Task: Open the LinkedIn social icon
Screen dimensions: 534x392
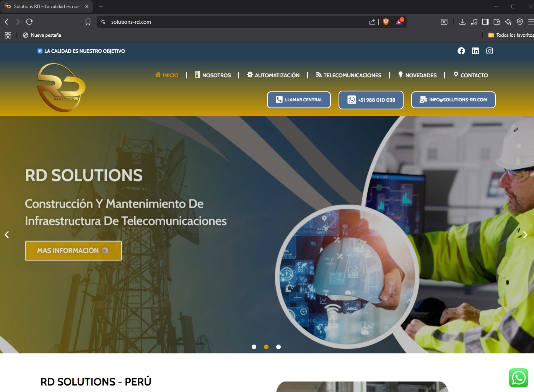Action: (475, 51)
